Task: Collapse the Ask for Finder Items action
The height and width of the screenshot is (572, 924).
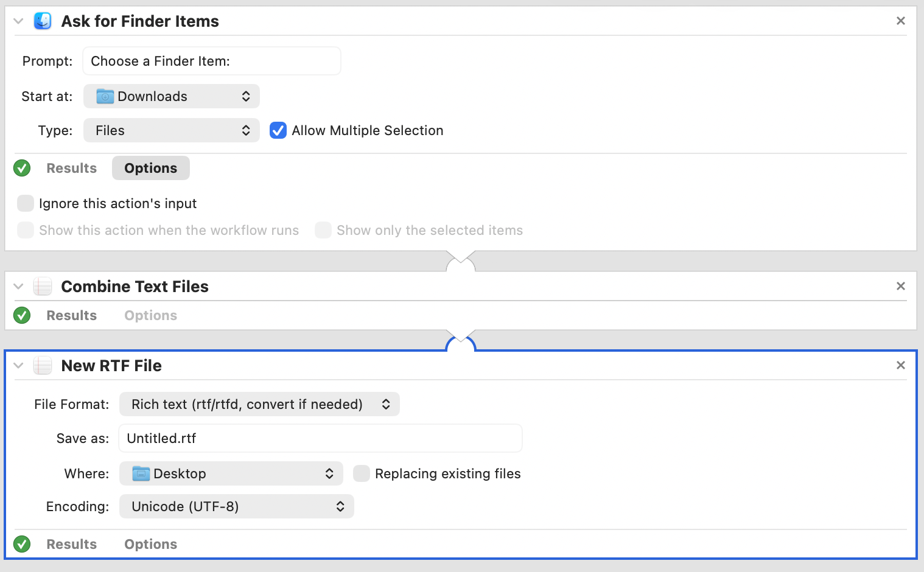Action: [18, 21]
